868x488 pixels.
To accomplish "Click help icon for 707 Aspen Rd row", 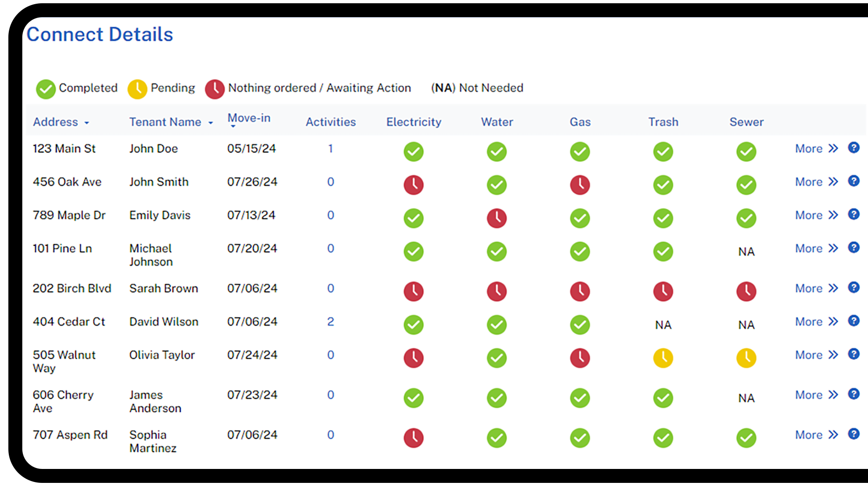I will [854, 434].
